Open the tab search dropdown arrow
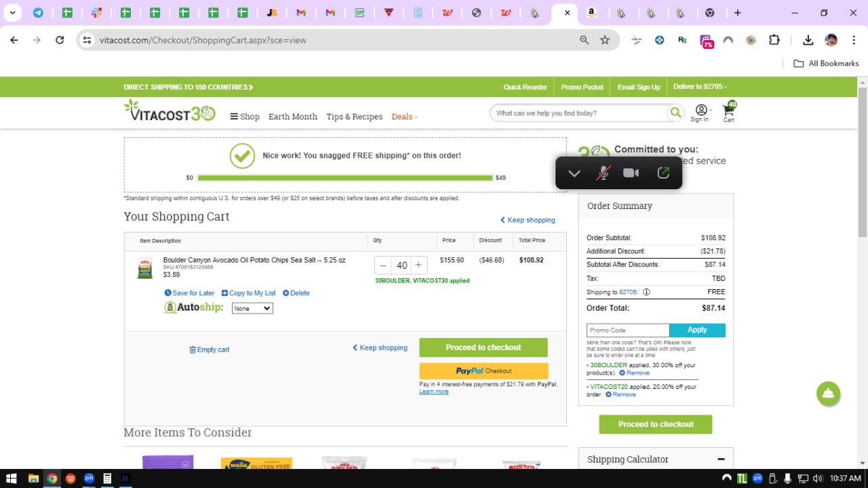This screenshot has height=488, width=868. 12,13
